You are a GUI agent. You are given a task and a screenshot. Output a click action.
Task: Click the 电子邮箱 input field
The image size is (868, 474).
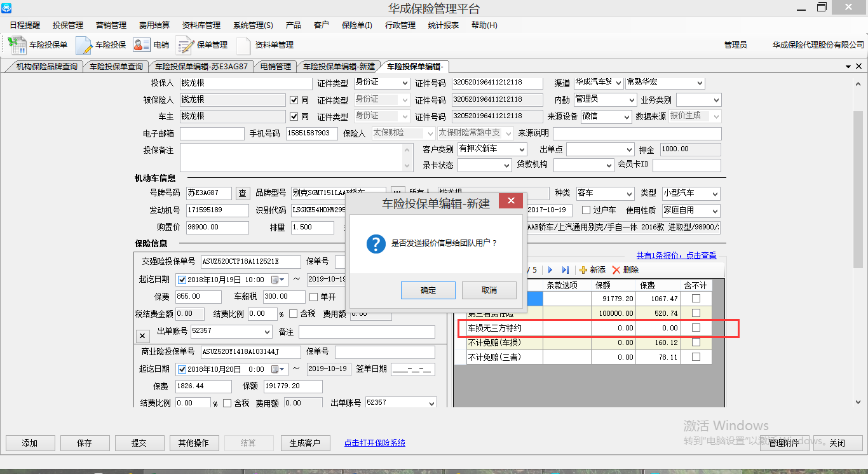point(212,133)
